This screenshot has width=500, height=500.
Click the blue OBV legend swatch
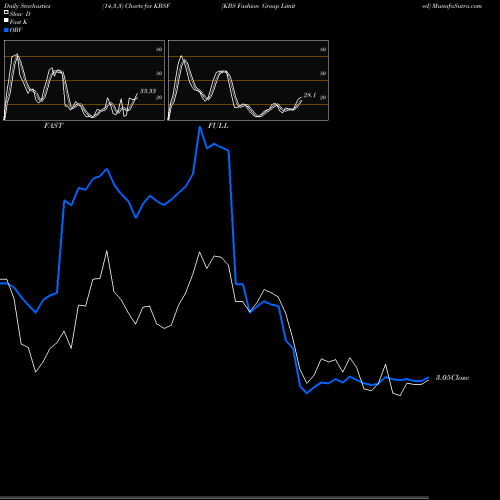point(6,30)
